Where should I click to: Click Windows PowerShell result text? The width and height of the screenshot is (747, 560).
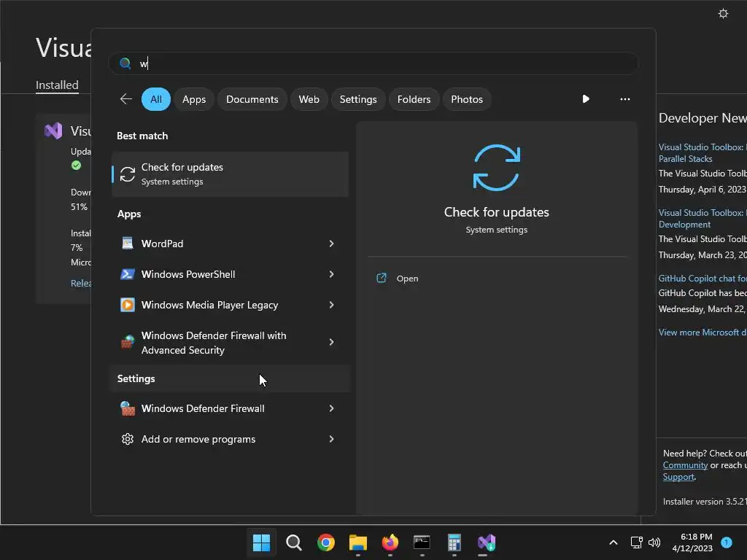(x=188, y=274)
